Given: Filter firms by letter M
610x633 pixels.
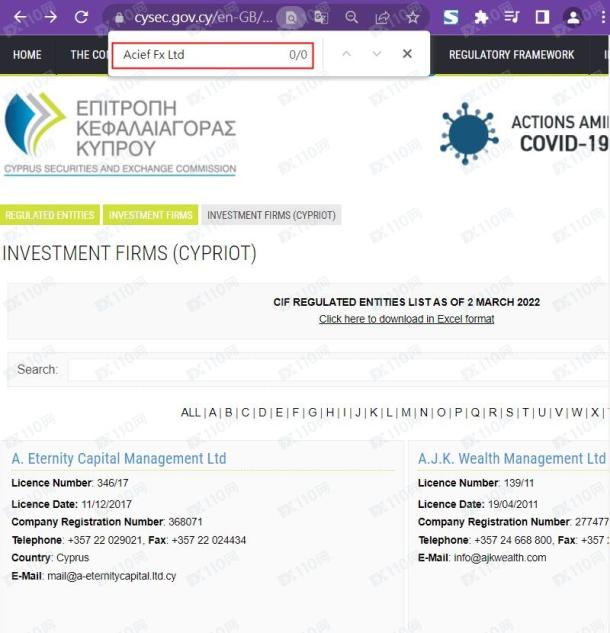Looking at the screenshot, I should pos(406,413).
